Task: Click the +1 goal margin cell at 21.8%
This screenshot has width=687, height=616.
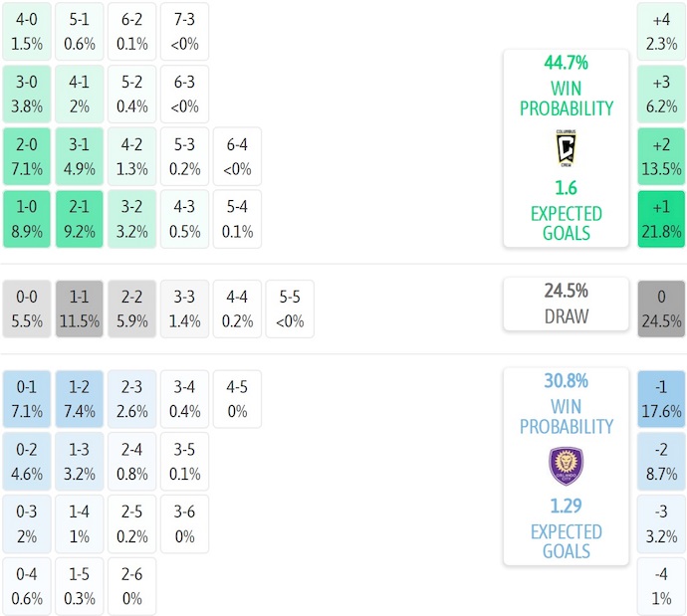Action: tap(661, 219)
